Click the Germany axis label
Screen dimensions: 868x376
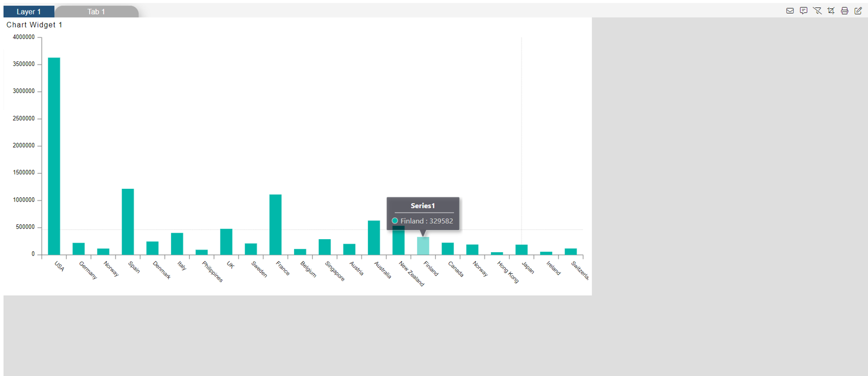point(88,270)
